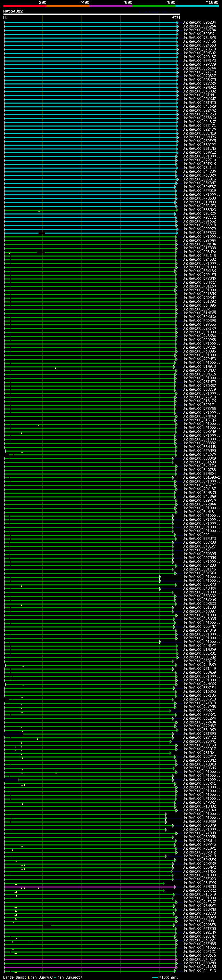Open the UniRef100_A9PC79 hit label

(x=199, y=64)
